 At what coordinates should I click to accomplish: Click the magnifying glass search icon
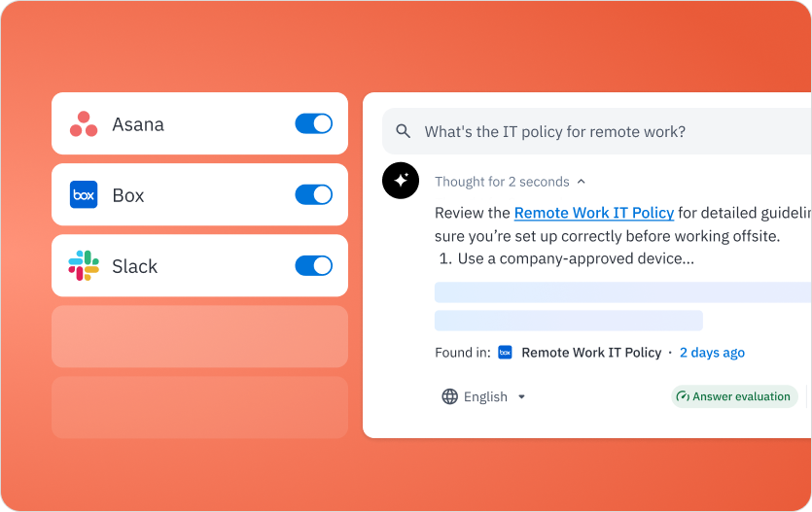tap(404, 132)
